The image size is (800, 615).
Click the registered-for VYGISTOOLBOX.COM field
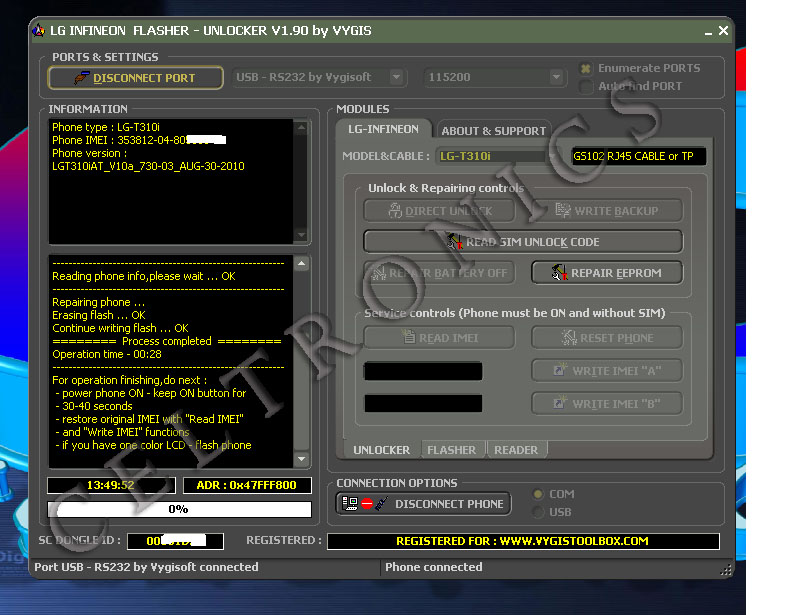pos(523,541)
